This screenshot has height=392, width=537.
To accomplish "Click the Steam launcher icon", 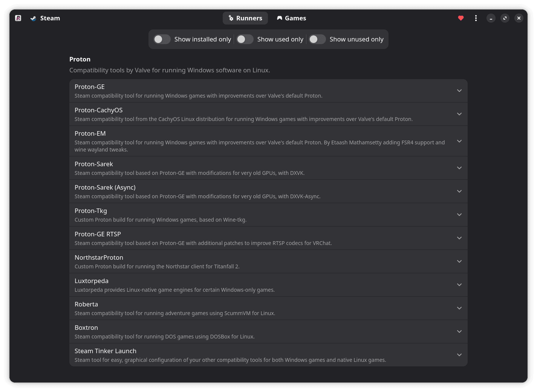I will click(x=34, y=18).
